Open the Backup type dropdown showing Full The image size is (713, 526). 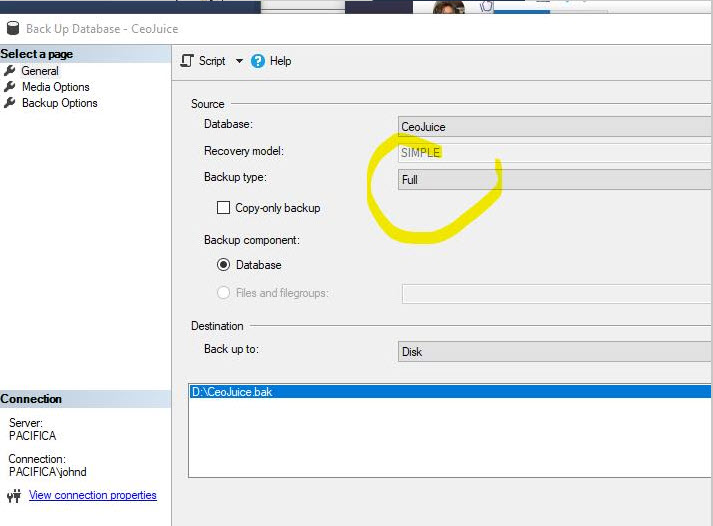(x=555, y=180)
